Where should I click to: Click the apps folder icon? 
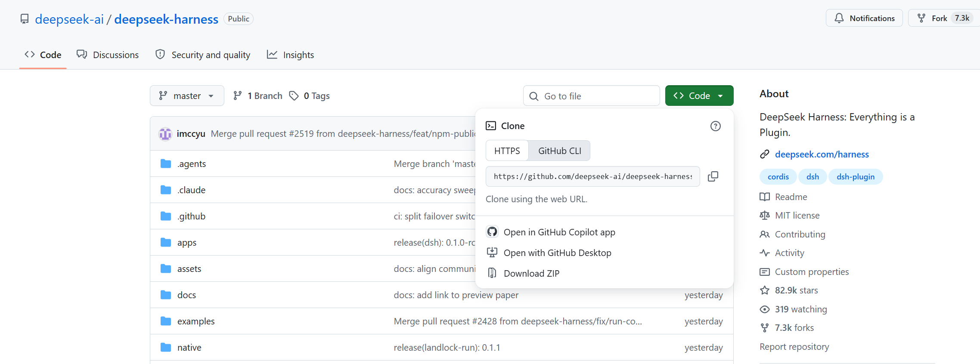(166, 242)
